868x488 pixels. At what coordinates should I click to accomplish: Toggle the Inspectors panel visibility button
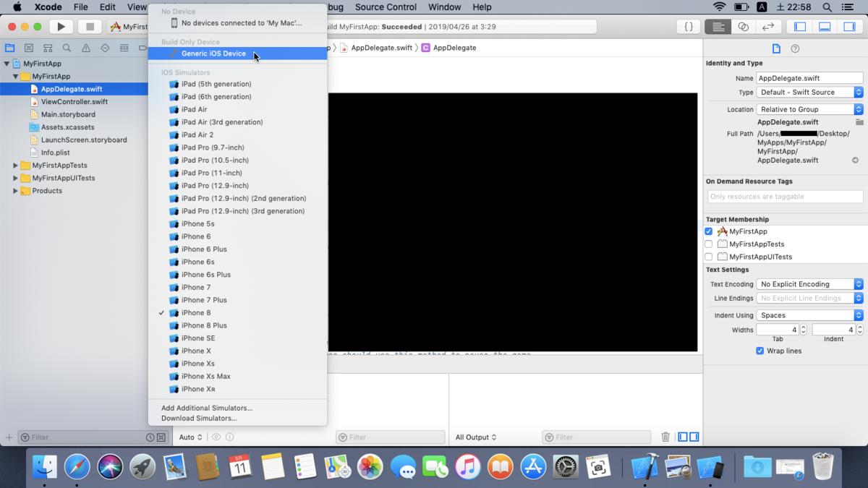tap(850, 27)
